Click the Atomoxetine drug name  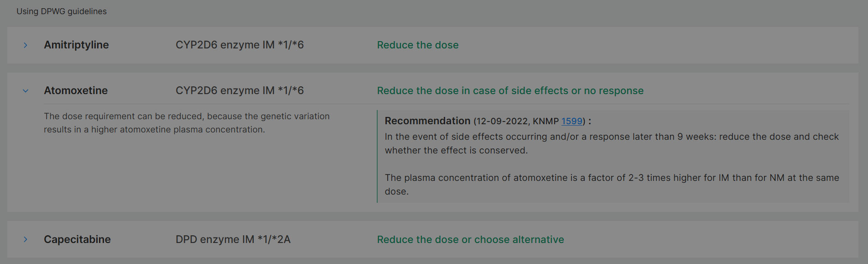coord(76,91)
